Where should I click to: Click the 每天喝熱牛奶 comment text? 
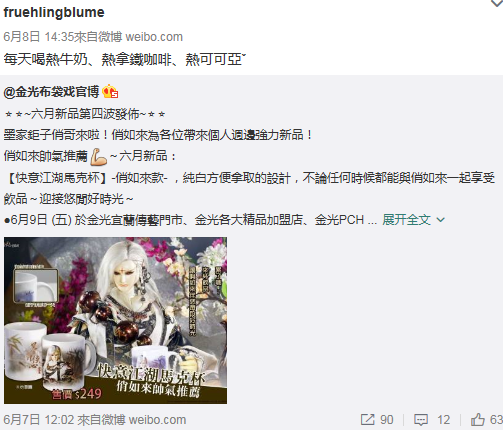[125, 60]
